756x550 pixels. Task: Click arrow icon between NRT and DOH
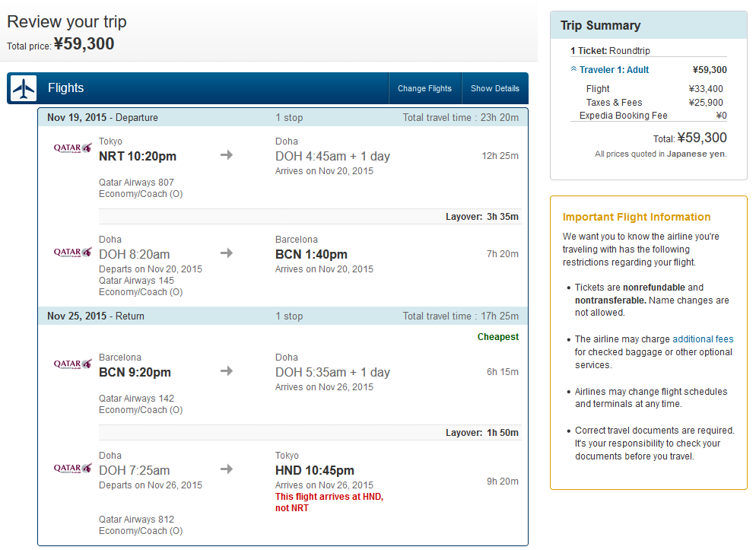(x=227, y=155)
